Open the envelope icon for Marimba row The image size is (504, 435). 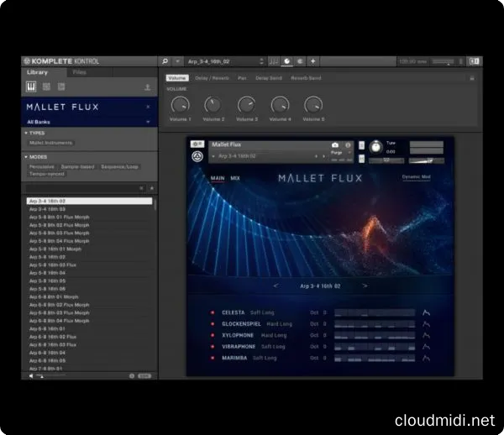coord(426,358)
